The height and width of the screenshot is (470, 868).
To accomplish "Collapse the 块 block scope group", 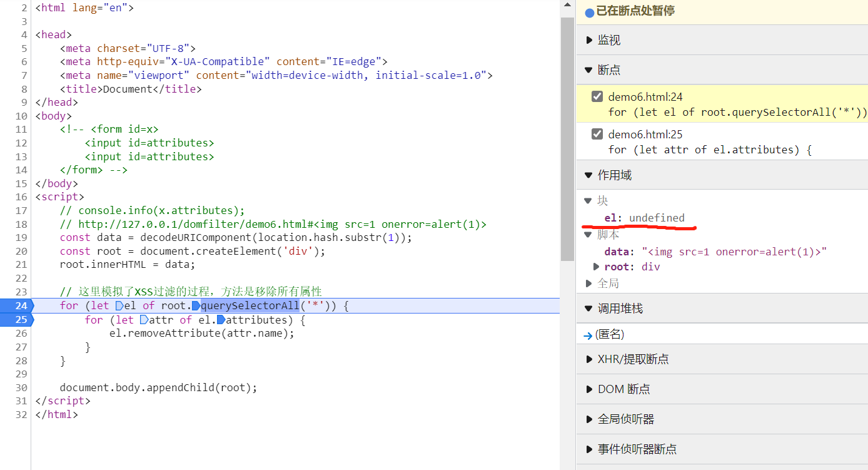I will click(x=588, y=201).
